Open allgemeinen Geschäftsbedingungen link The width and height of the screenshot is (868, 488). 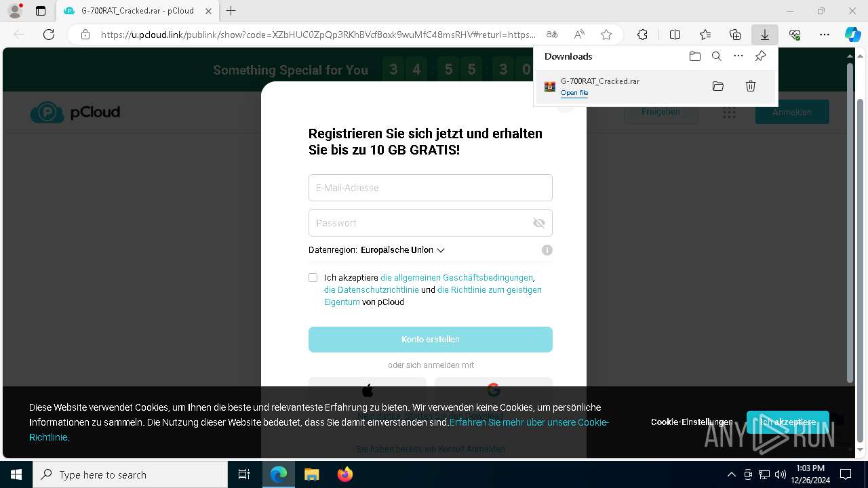click(x=457, y=277)
